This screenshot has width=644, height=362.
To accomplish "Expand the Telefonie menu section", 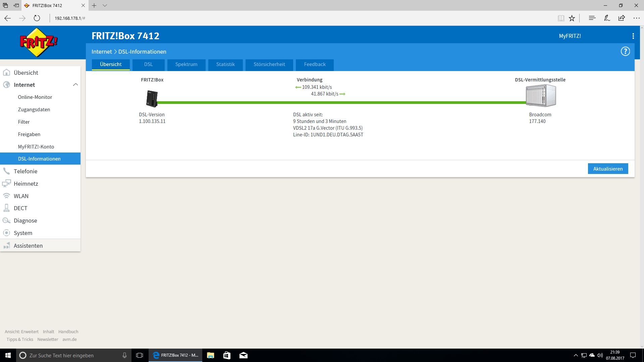I will pos(25,171).
